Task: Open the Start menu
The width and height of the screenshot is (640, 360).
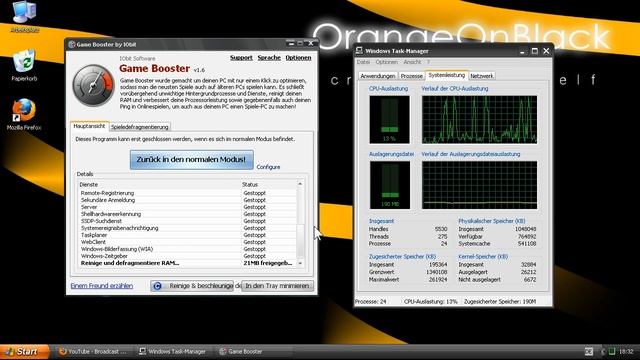Action: (x=24, y=351)
